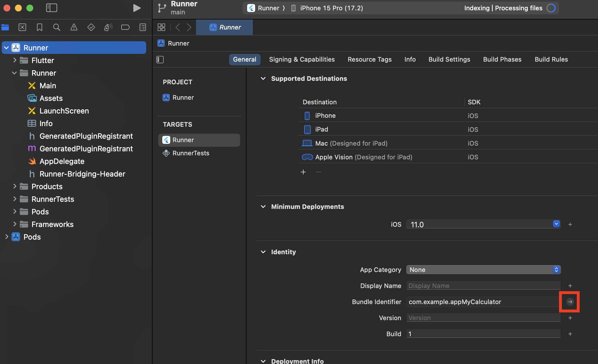
Task: Click the Run play button
Action: point(137,8)
